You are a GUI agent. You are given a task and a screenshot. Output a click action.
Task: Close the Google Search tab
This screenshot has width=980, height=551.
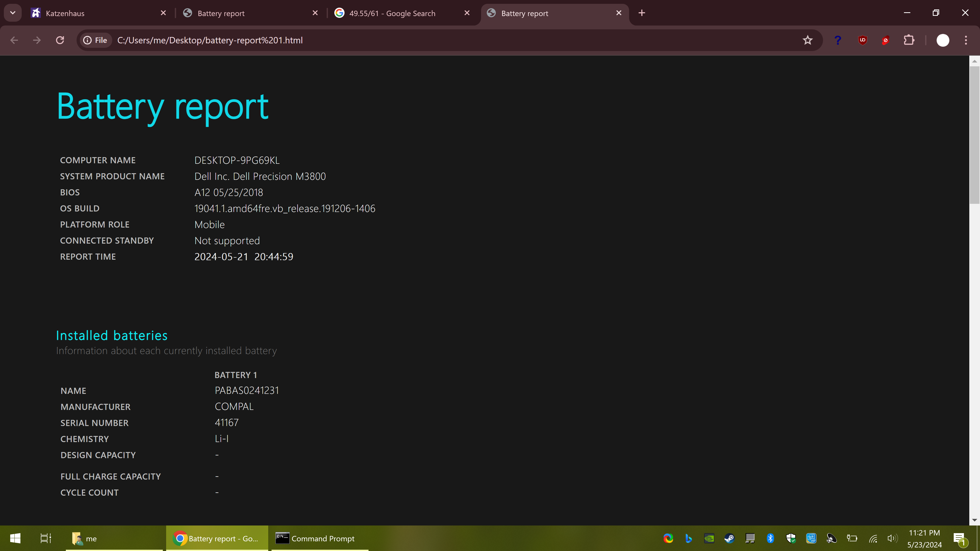467,13
